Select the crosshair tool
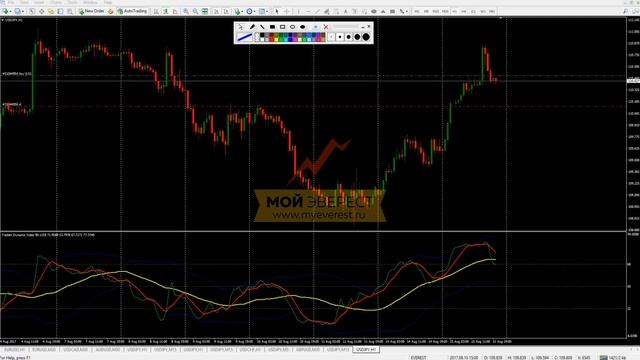Screen dimensions: 640x360 [x=287, y=11]
